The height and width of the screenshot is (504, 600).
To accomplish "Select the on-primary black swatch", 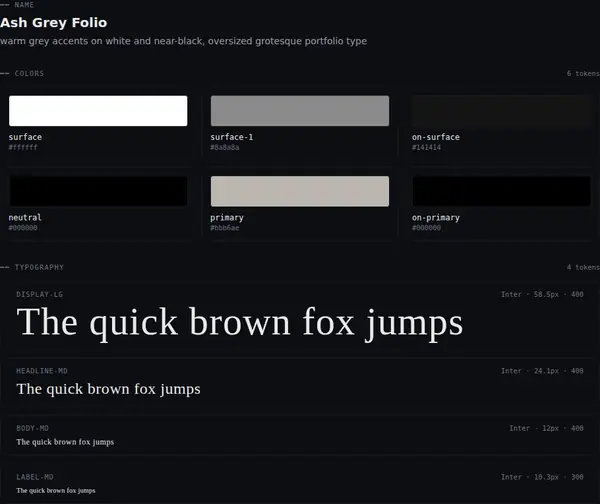I will [x=501, y=191].
